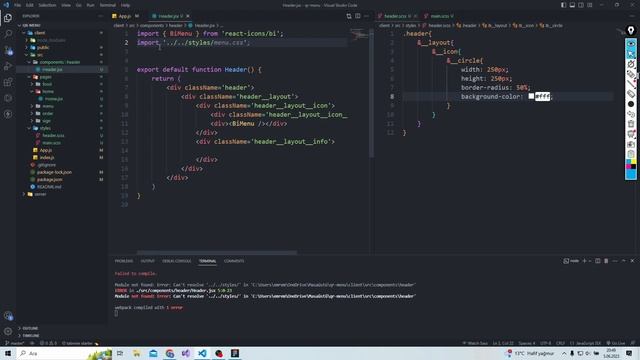Open Home.jsx file in explorer

point(53,99)
